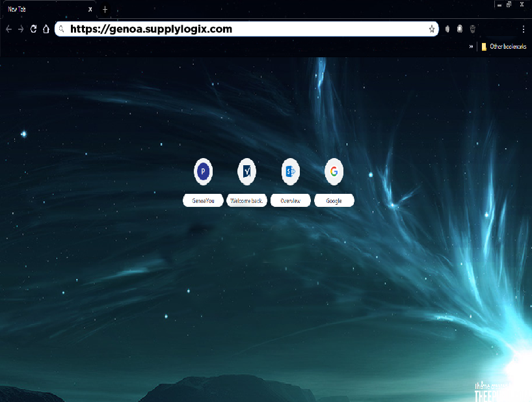Click the browser forward arrow

pos(21,29)
